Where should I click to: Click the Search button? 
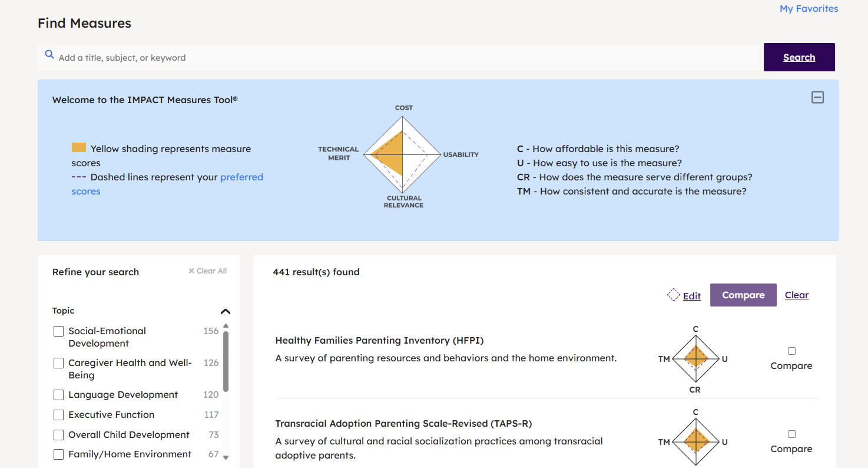tap(799, 57)
